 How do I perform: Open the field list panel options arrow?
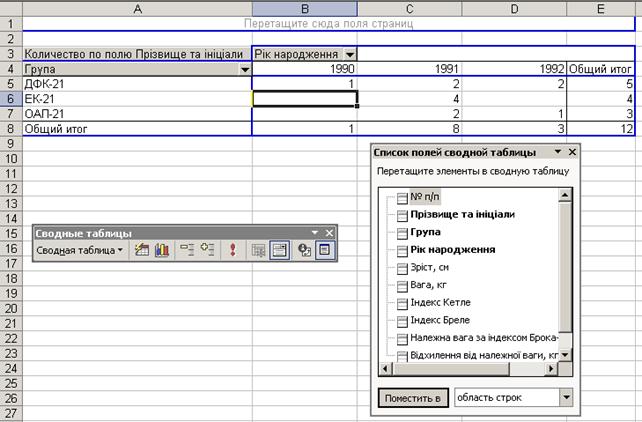[x=558, y=152]
